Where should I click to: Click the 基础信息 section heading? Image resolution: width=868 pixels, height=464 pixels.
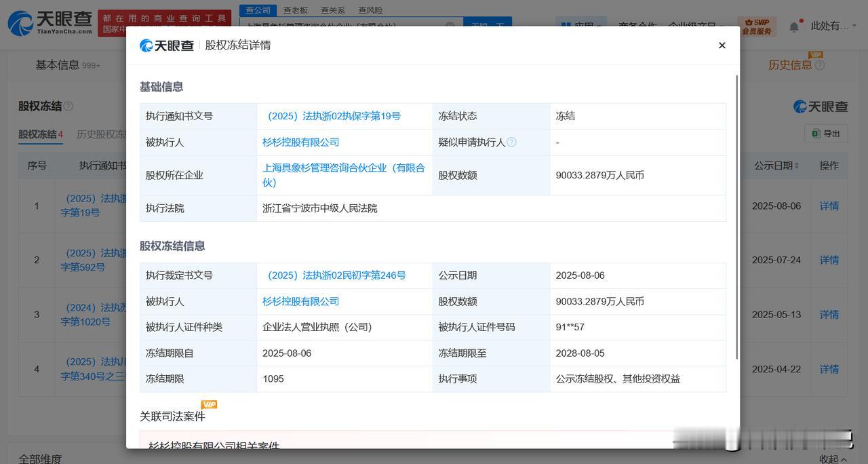(x=161, y=87)
